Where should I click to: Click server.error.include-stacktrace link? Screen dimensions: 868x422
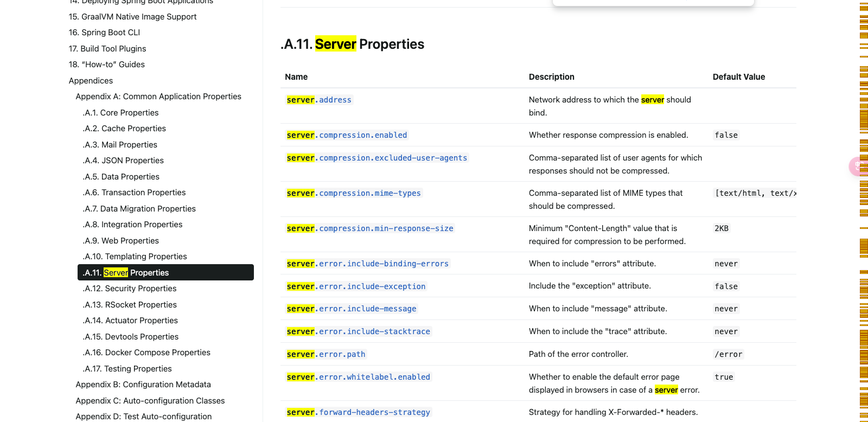click(359, 331)
